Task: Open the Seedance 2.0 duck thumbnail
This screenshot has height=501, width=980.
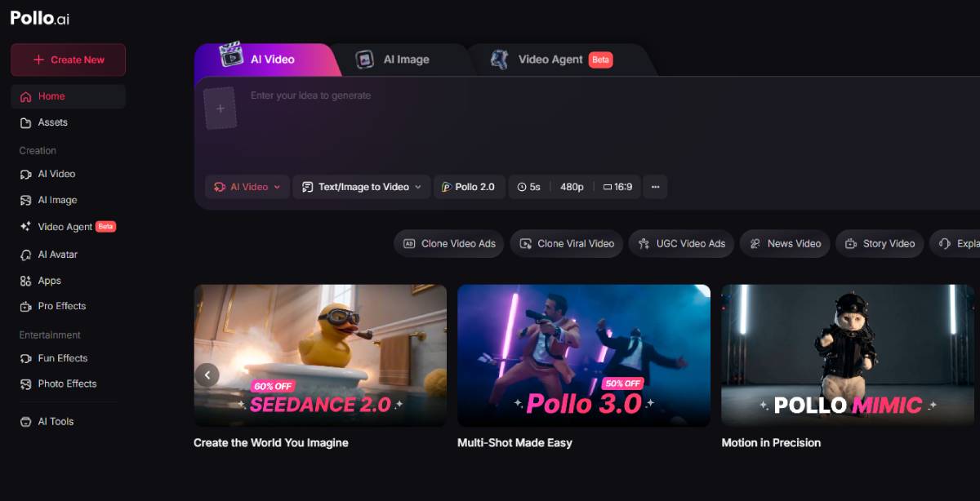Action: (320, 356)
